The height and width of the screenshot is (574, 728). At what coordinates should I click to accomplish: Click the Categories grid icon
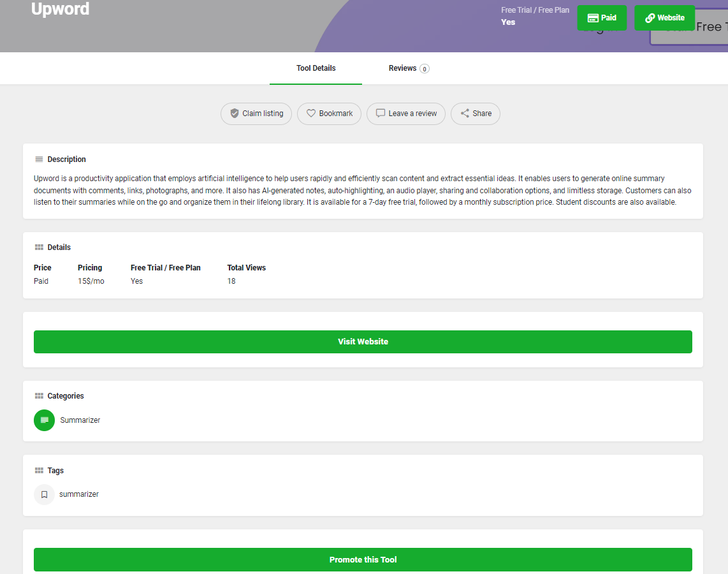click(x=39, y=396)
